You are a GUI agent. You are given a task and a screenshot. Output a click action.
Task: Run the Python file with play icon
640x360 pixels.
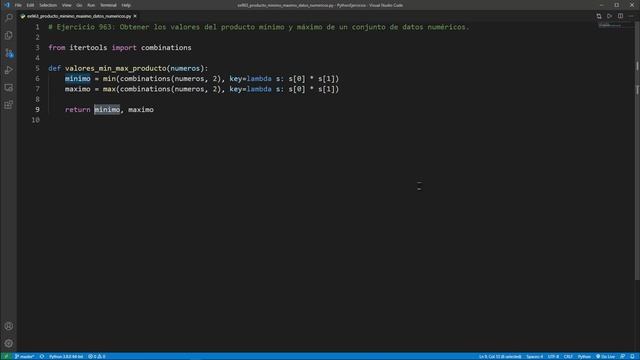[x=609, y=16]
